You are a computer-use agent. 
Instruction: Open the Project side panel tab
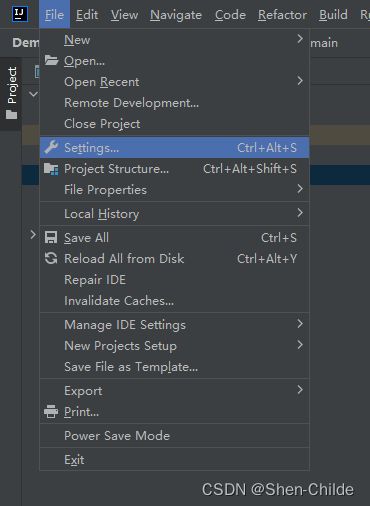click(x=11, y=93)
